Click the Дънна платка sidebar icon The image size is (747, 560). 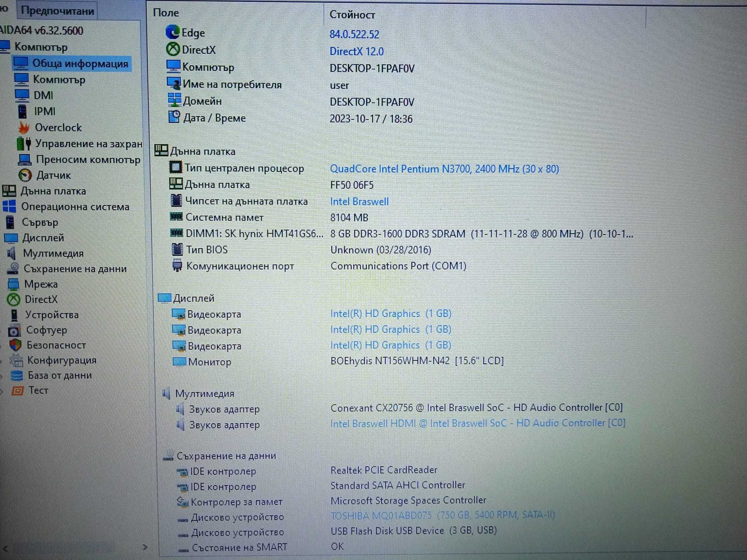9,191
